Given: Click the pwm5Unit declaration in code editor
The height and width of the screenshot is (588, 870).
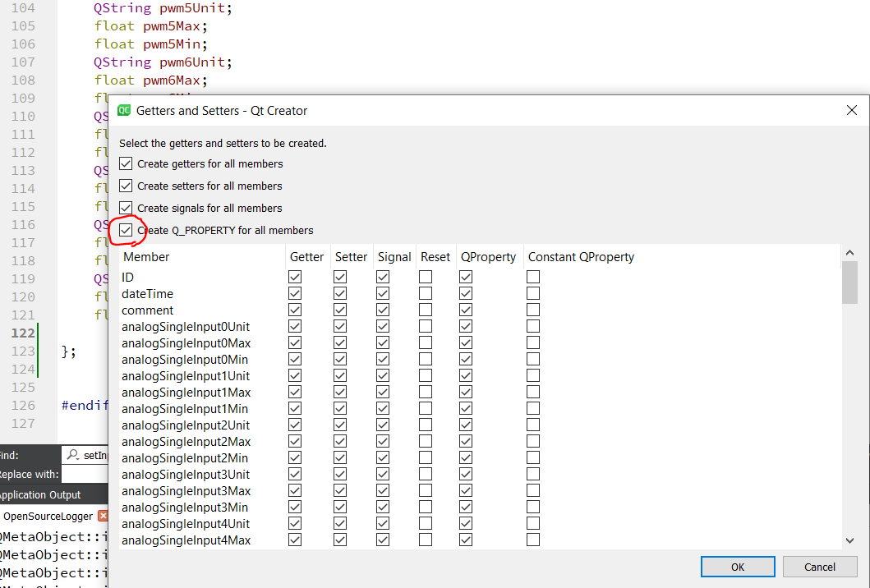Looking at the screenshot, I should (x=163, y=7).
